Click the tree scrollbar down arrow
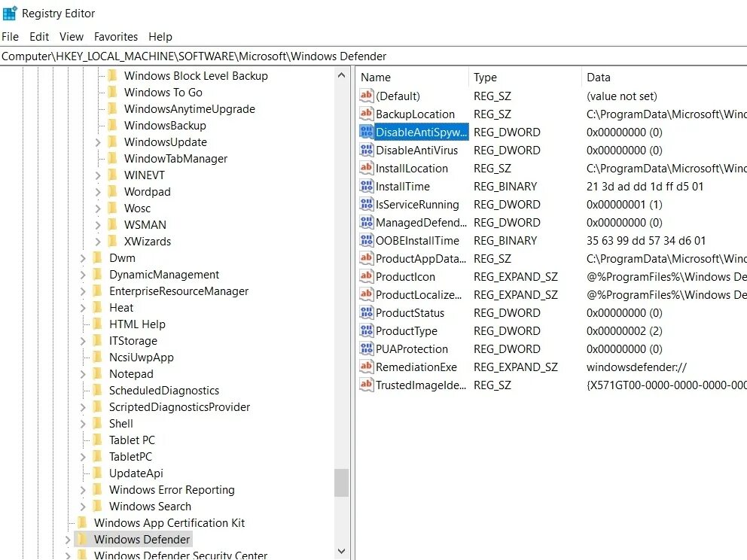This screenshot has width=747, height=560. tap(341, 552)
